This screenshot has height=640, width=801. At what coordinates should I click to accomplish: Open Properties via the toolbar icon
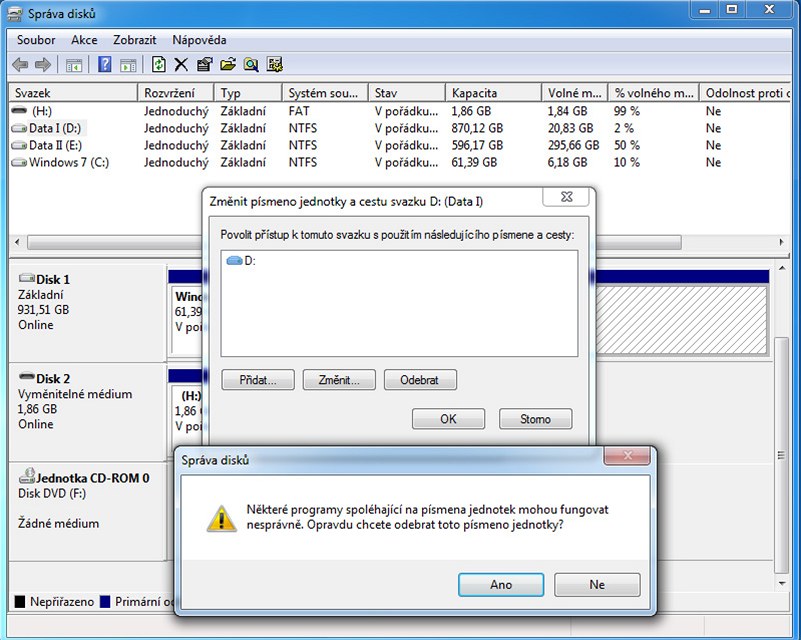click(204, 65)
